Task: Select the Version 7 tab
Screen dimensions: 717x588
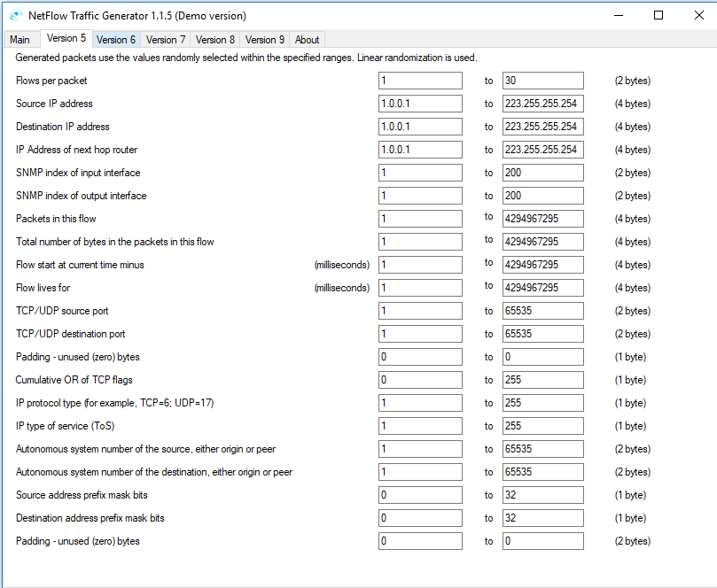Action: tap(166, 40)
